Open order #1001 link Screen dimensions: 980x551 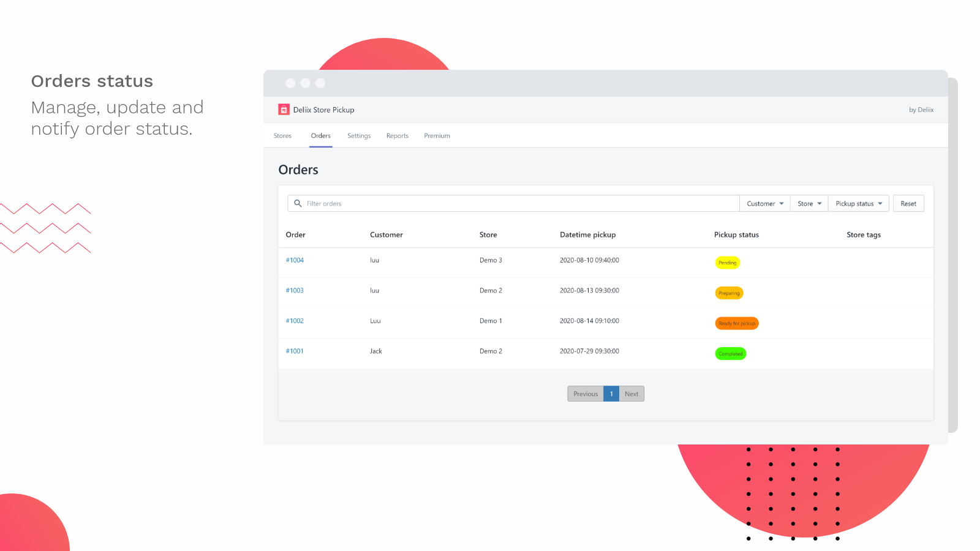click(295, 351)
